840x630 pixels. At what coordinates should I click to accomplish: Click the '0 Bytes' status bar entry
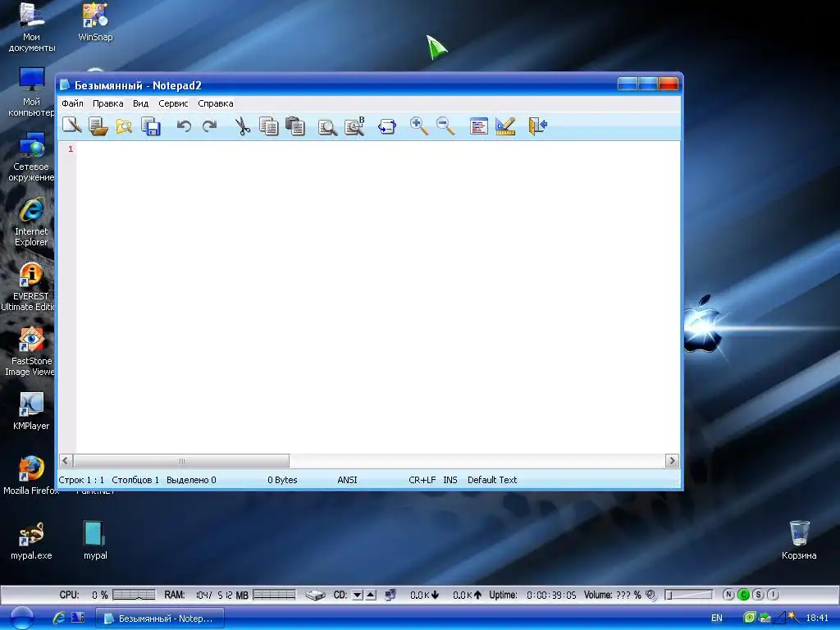(282, 480)
